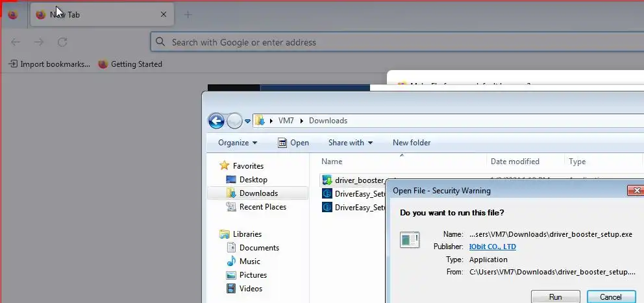The height and width of the screenshot is (303, 644).
Task: Go back using Firefox back arrow
Action: coord(16,42)
